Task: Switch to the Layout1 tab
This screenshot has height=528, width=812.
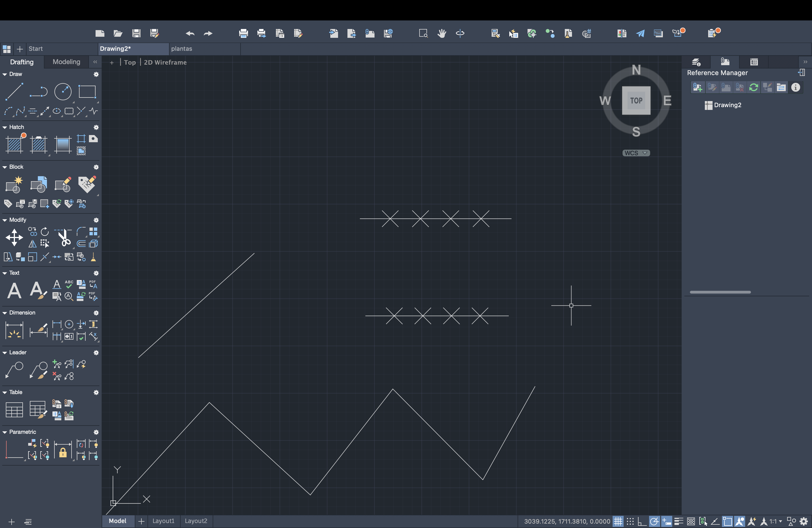Action: [x=164, y=521]
